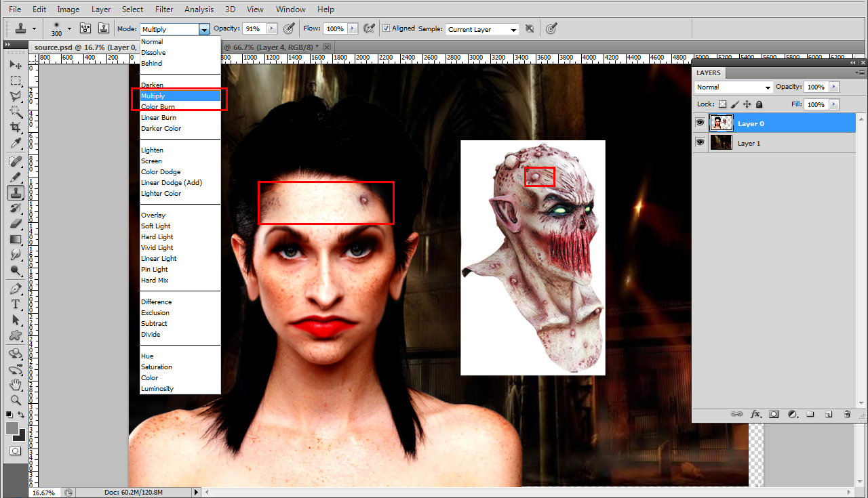Choose Overlay blend mode

point(153,215)
